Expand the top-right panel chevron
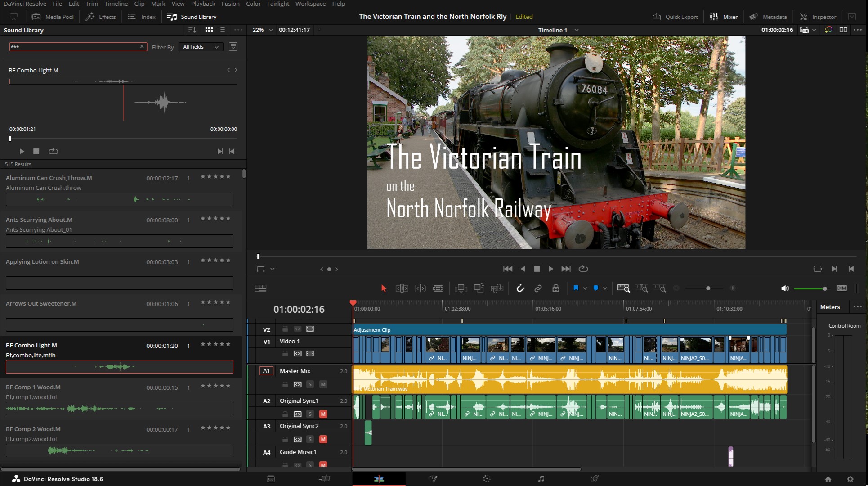The image size is (868, 486). (852, 17)
